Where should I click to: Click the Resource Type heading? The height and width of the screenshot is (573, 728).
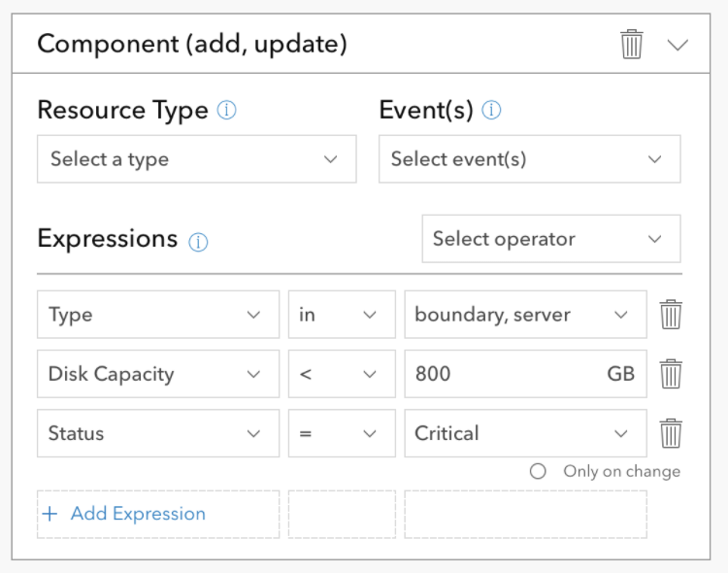click(122, 111)
